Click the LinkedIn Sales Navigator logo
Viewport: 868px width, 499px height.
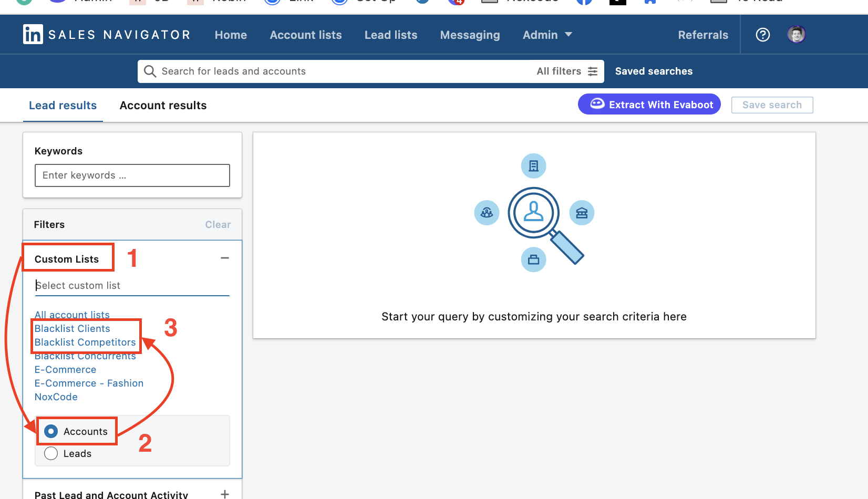pyautogui.click(x=107, y=35)
